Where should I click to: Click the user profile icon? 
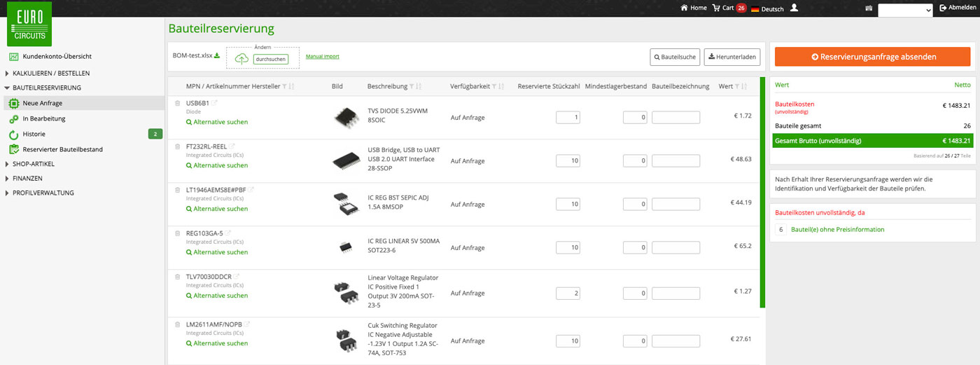(x=794, y=8)
